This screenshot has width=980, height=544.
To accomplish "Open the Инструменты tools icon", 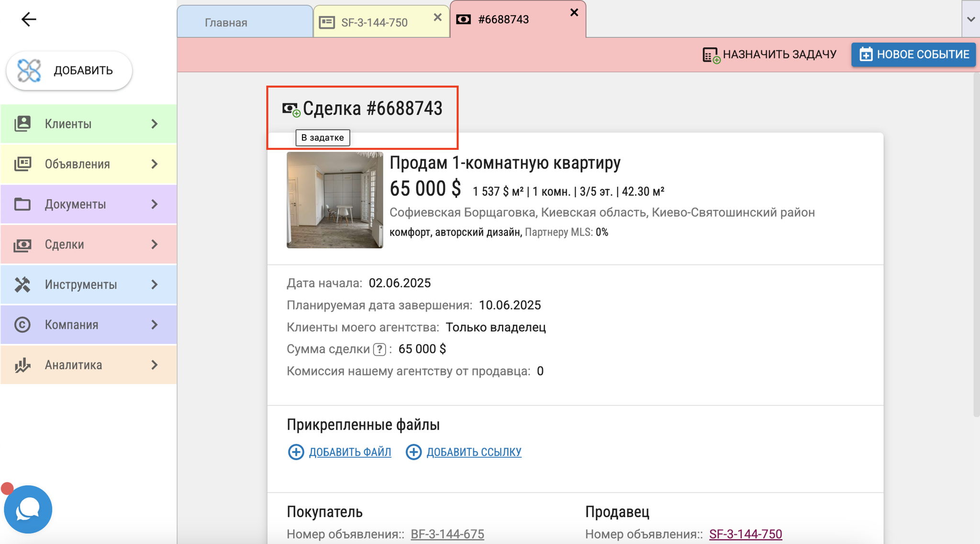I will point(22,284).
